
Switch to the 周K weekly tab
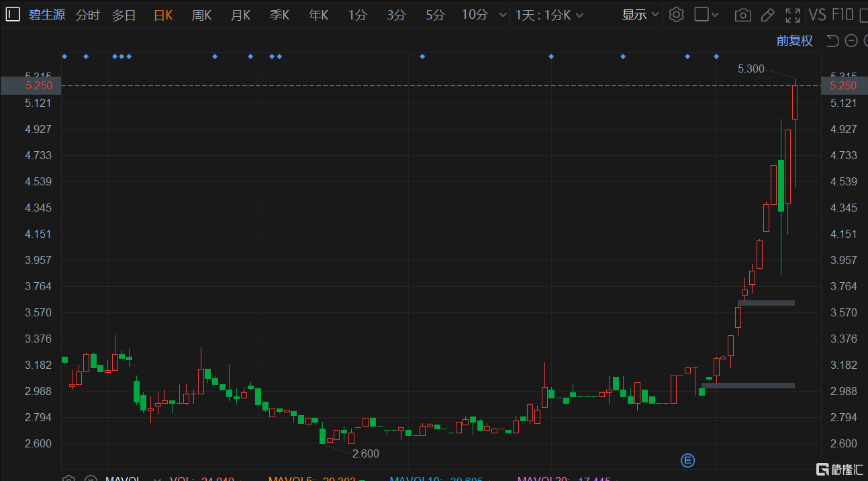point(201,15)
